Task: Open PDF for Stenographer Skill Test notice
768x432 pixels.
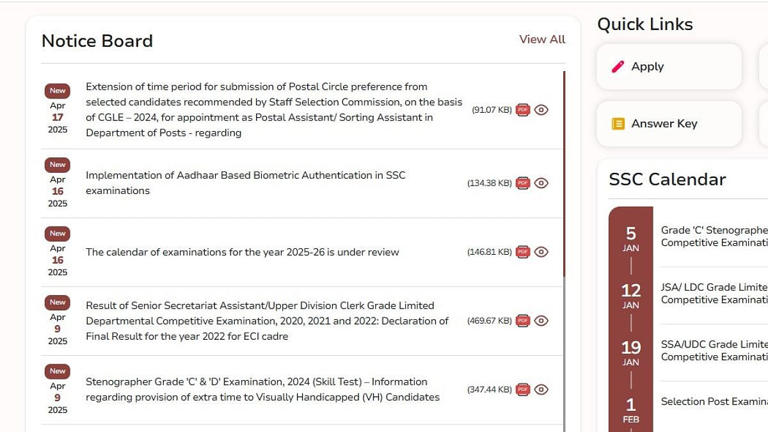Action: (x=522, y=389)
